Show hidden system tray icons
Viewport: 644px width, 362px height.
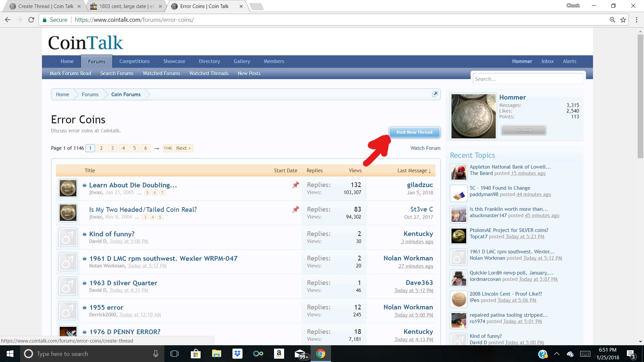tap(557, 354)
